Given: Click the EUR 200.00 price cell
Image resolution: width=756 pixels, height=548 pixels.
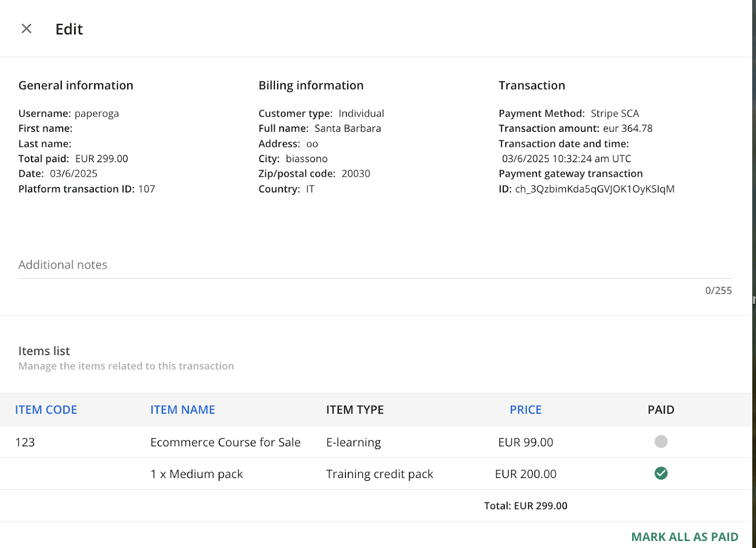Looking at the screenshot, I should 525,474.
